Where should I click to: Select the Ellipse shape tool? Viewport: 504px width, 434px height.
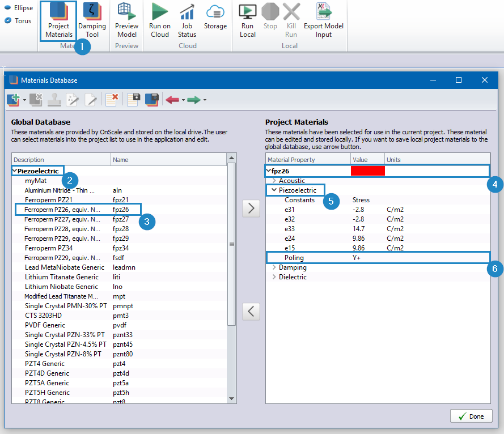click(x=19, y=8)
